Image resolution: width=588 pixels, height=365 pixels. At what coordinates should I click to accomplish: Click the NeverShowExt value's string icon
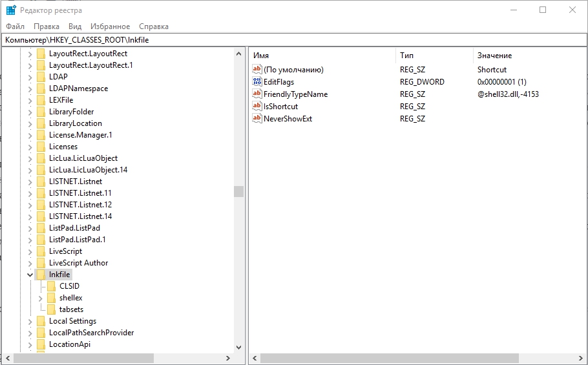click(257, 119)
